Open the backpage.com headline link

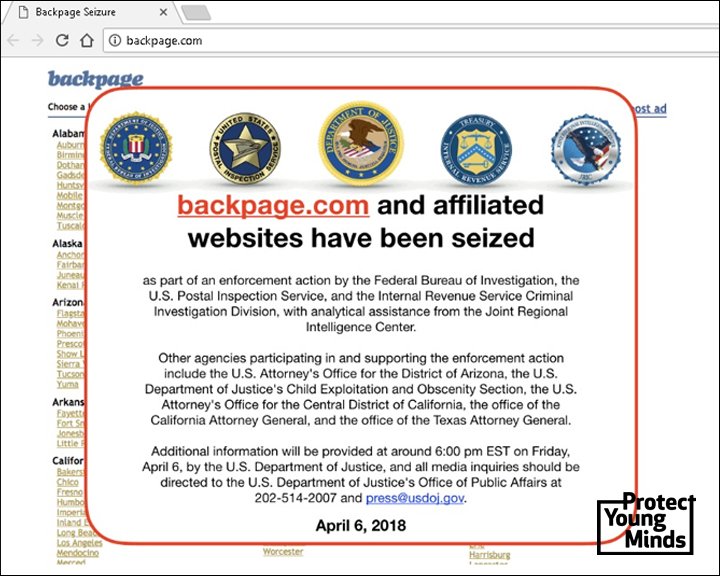(x=273, y=205)
